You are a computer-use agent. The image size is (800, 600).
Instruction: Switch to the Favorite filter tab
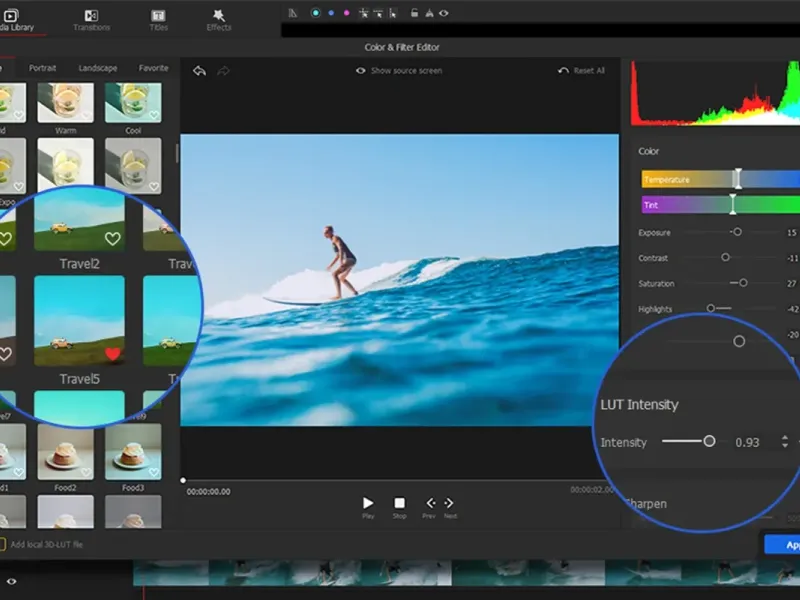point(153,68)
